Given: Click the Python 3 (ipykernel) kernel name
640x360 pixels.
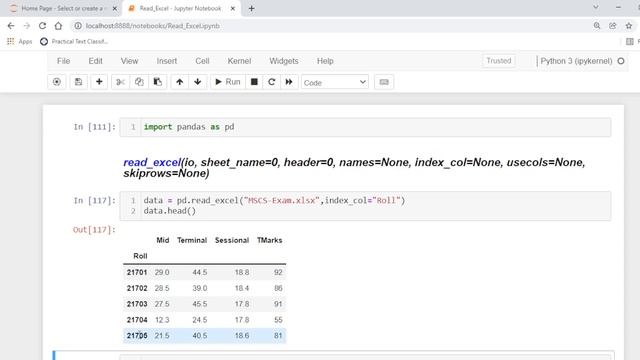Looking at the screenshot, I should tap(576, 61).
